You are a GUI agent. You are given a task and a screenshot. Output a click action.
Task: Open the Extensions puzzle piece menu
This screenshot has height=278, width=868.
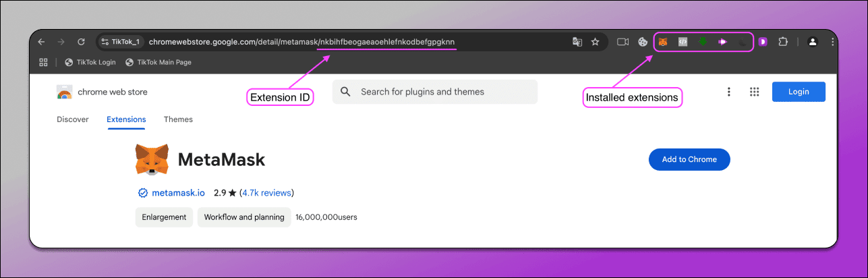[x=782, y=42]
